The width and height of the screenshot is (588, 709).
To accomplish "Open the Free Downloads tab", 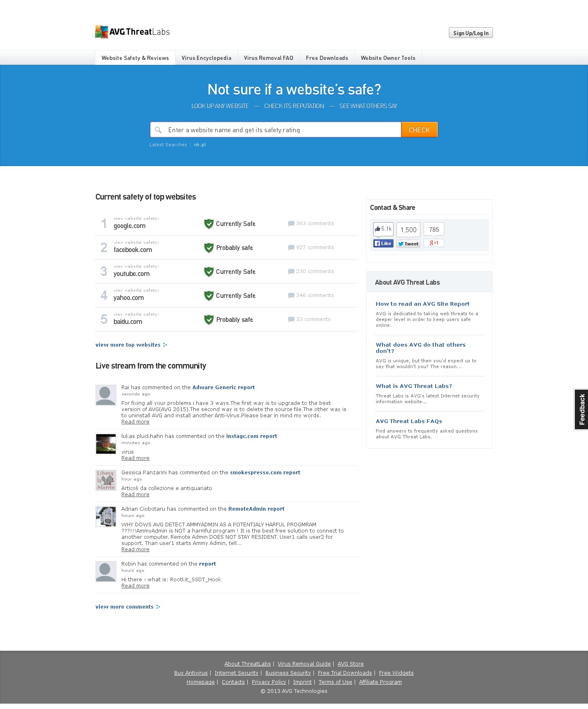I will pyautogui.click(x=327, y=58).
